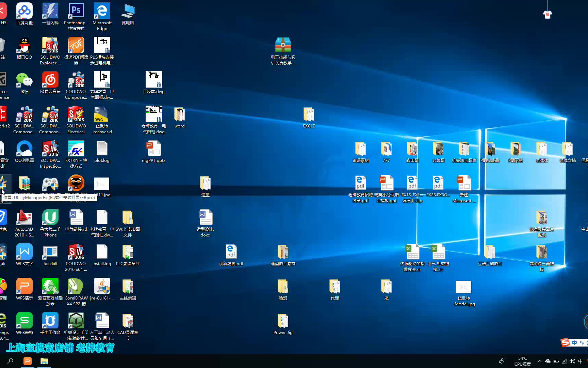Expand hidden system tray icons
588x368 pixels.
click(x=540, y=361)
